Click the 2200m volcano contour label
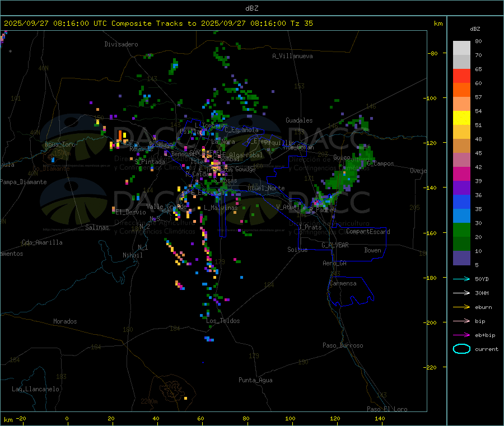The image size is (504, 426). [149, 401]
